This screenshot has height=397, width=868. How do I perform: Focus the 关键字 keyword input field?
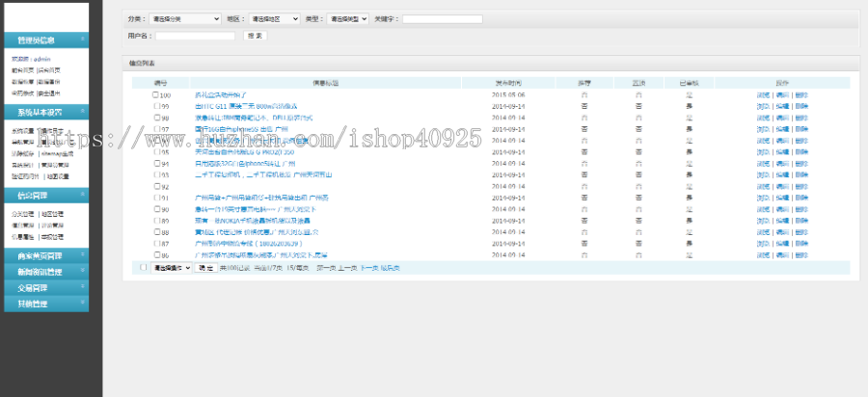click(443, 19)
